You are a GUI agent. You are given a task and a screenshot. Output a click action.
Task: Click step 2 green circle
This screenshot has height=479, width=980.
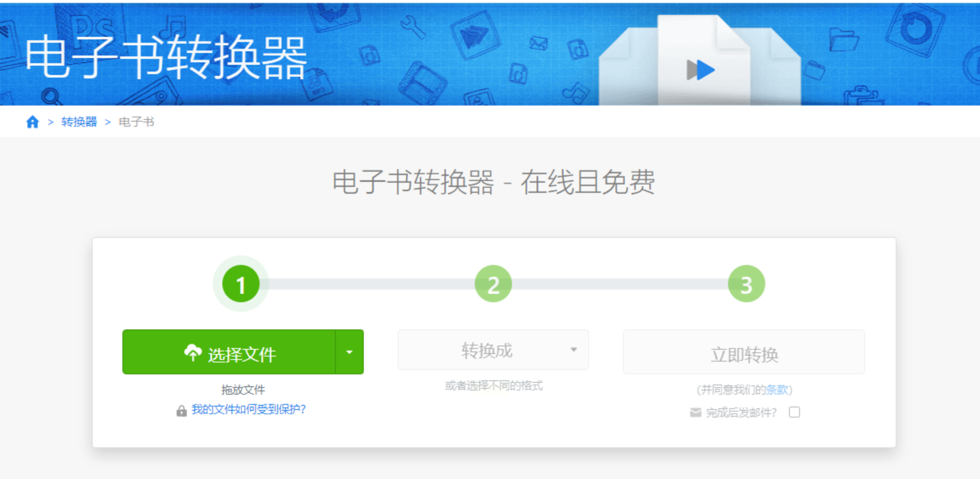coord(493,284)
